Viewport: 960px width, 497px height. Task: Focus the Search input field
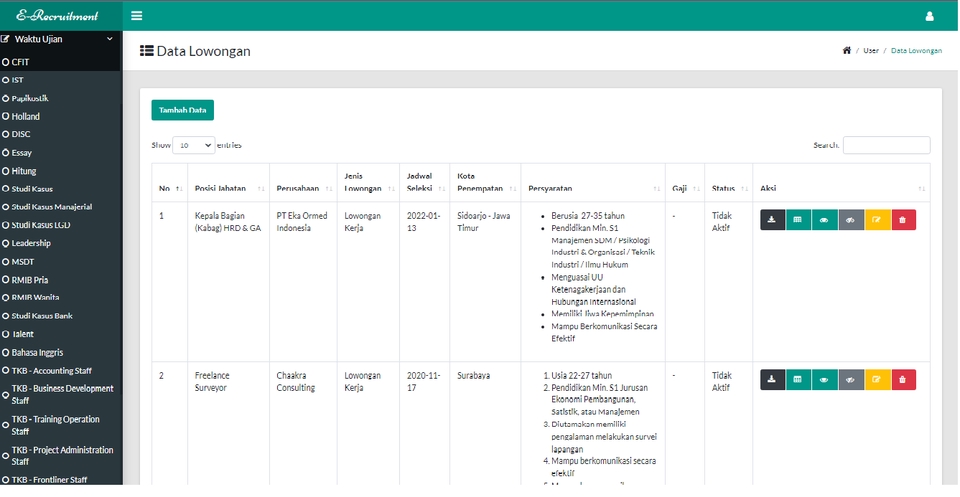[886, 145]
